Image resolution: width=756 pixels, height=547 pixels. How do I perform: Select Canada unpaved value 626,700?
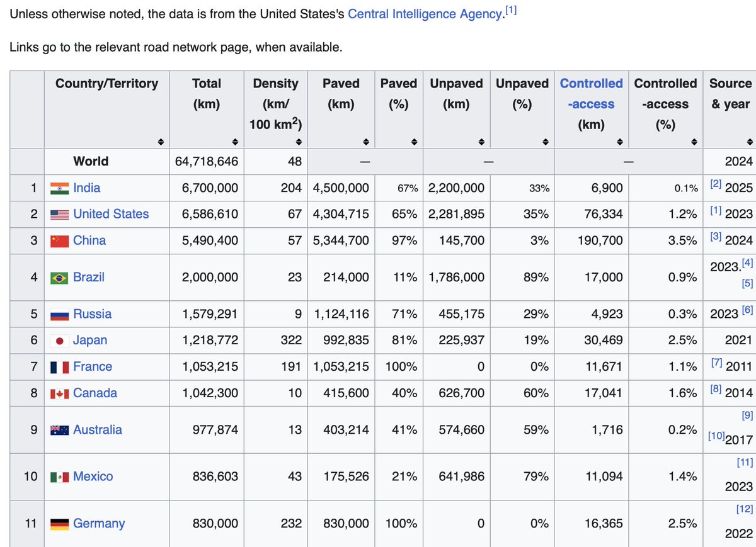[462, 393]
